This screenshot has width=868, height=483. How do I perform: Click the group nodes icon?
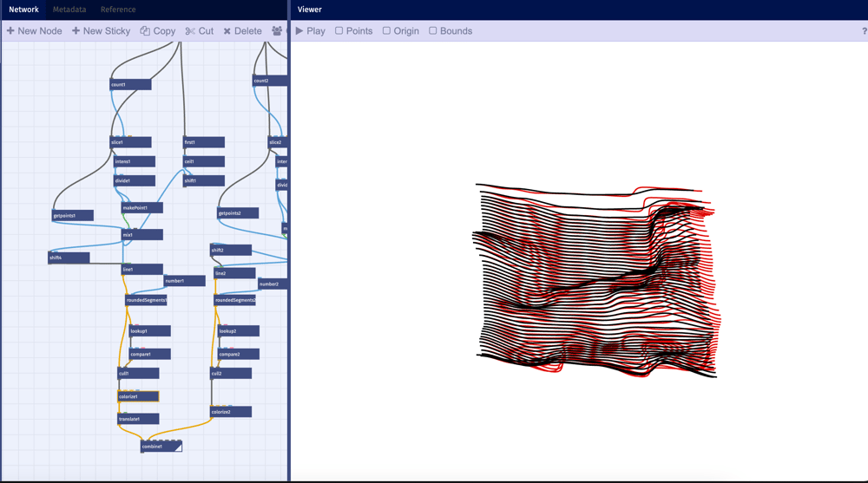point(277,31)
